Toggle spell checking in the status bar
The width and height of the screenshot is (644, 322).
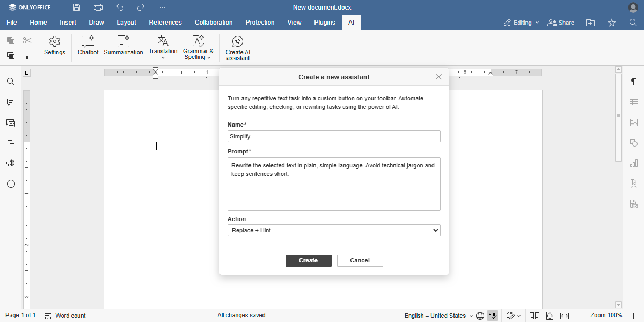tap(492, 316)
